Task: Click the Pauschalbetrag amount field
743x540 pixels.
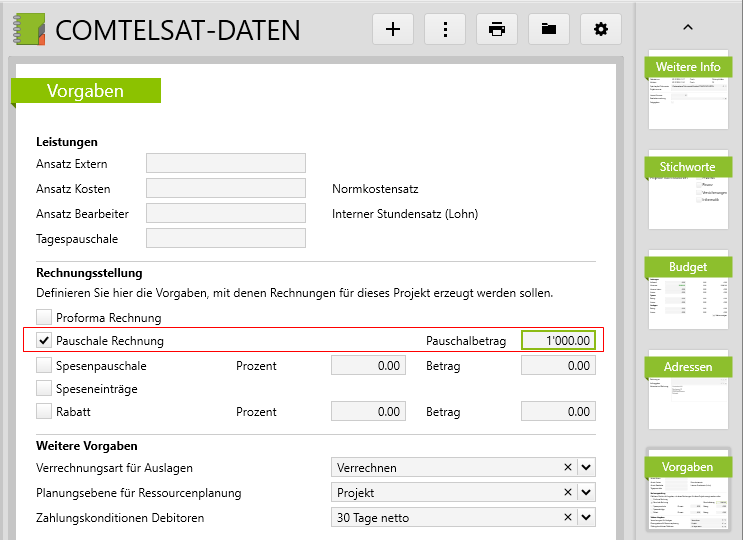Action: [x=558, y=341]
